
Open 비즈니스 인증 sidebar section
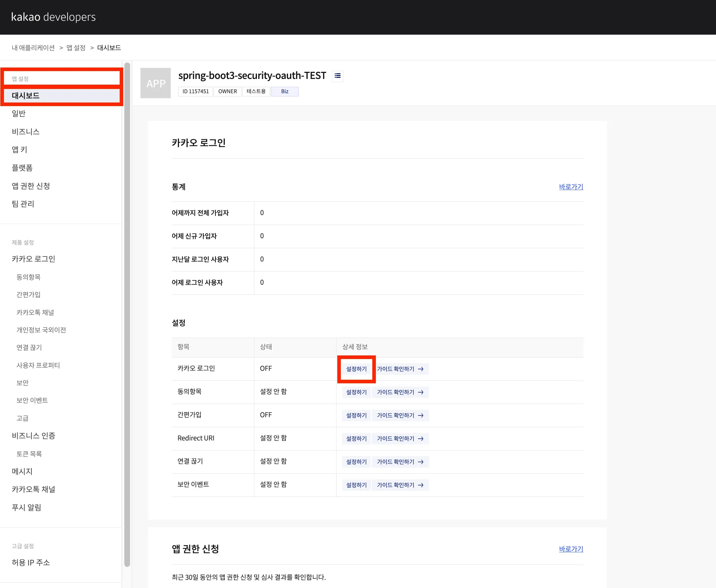click(34, 436)
